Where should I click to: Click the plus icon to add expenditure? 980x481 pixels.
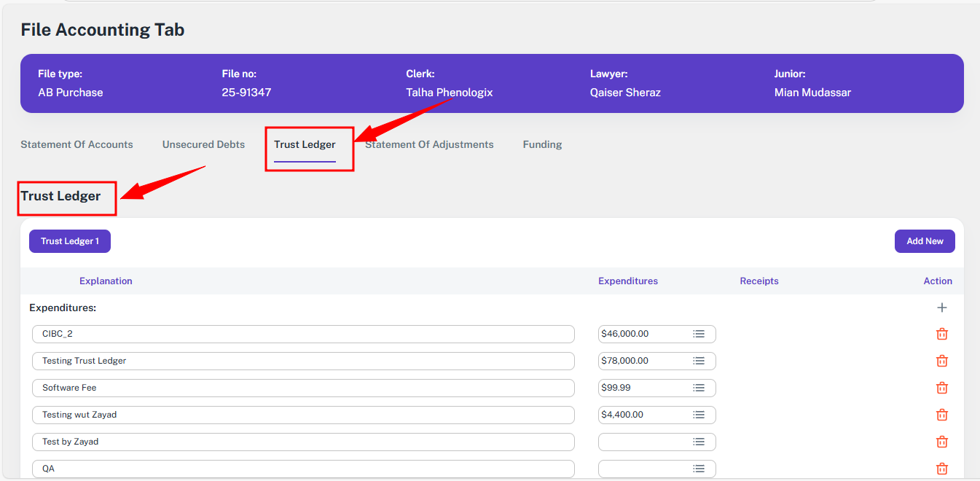coord(941,308)
